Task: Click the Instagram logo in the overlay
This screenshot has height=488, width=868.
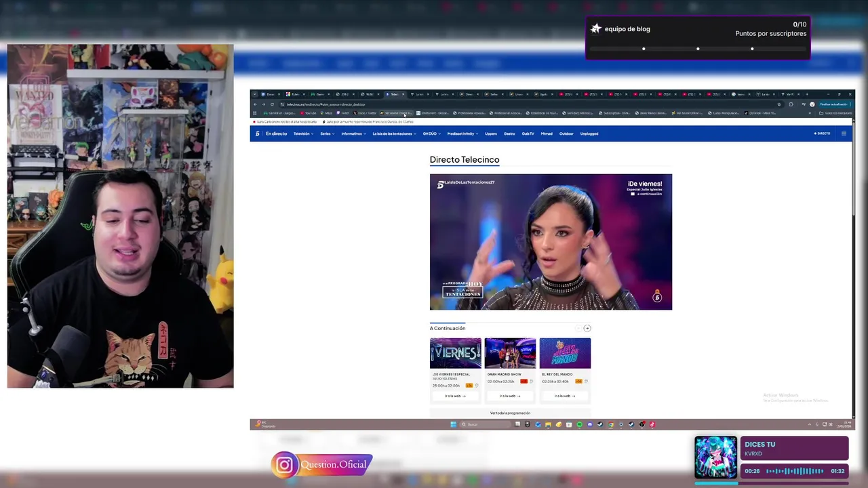Action: (x=285, y=465)
